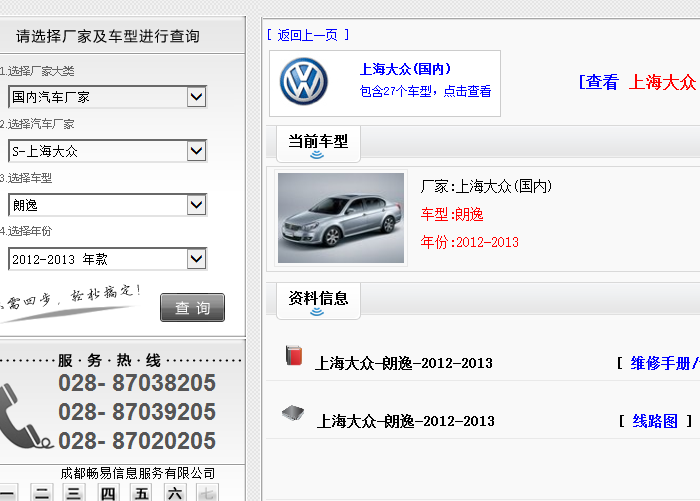Click the 4.选择年份 label

click(26, 231)
